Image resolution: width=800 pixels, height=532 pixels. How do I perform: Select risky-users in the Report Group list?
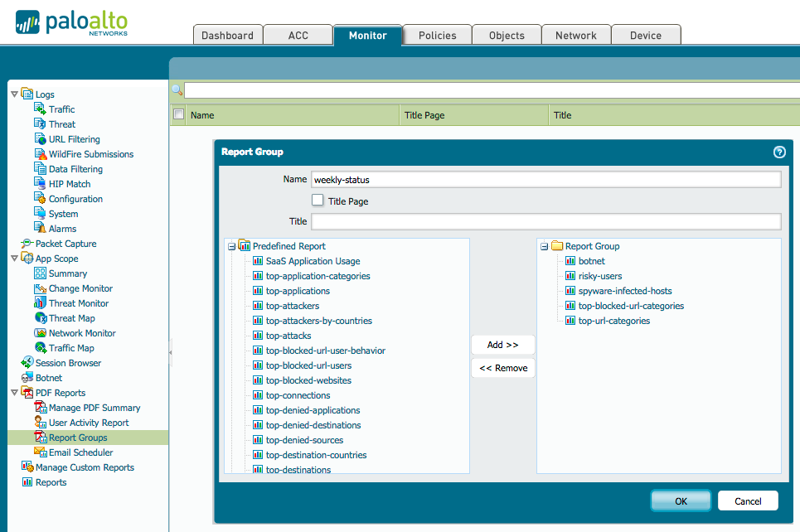coord(599,276)
